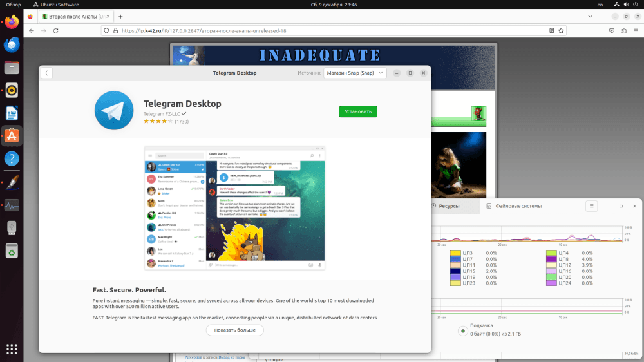
Task: Open the Ubuntu Software app menu in top bar
Action: coord(56,5)
